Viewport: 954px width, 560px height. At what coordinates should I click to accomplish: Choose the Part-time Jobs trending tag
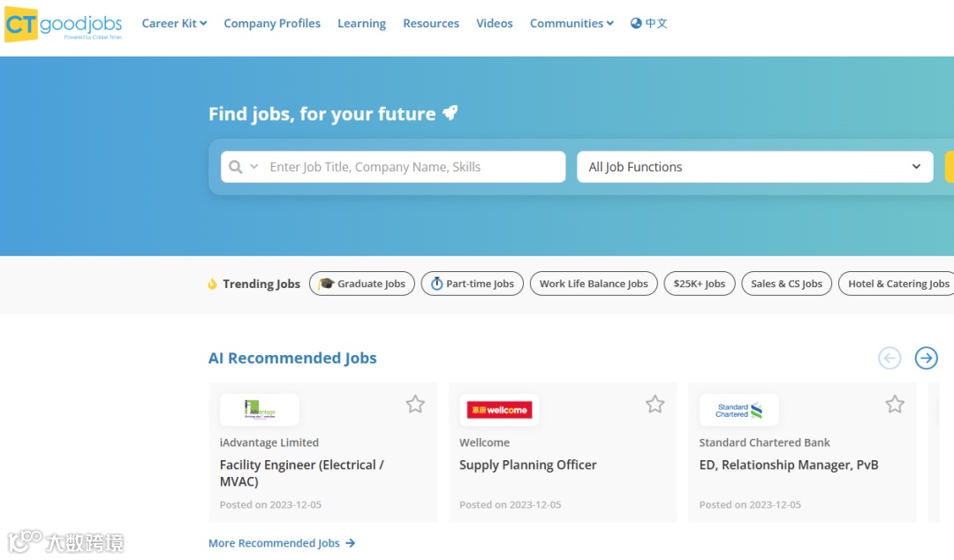pos(472,284)
